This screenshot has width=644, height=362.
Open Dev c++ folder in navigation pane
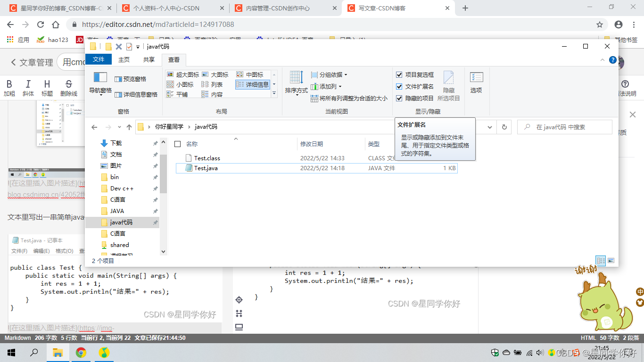pyautogui.click(x=122, y=188)
